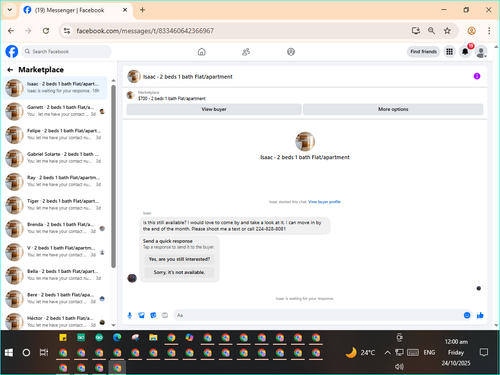Open Isaac conversation in the list
This screenshot has height=375, width=500.
[55, 88]
